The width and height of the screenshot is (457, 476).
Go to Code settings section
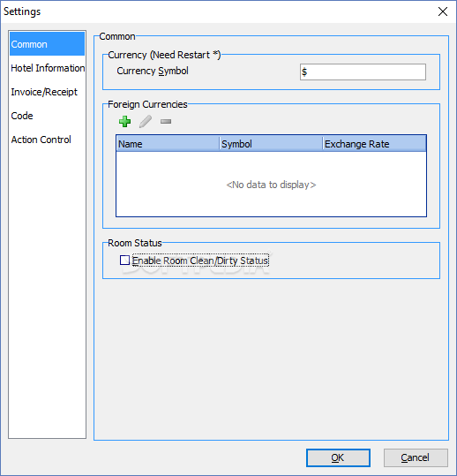pos(47,116)
